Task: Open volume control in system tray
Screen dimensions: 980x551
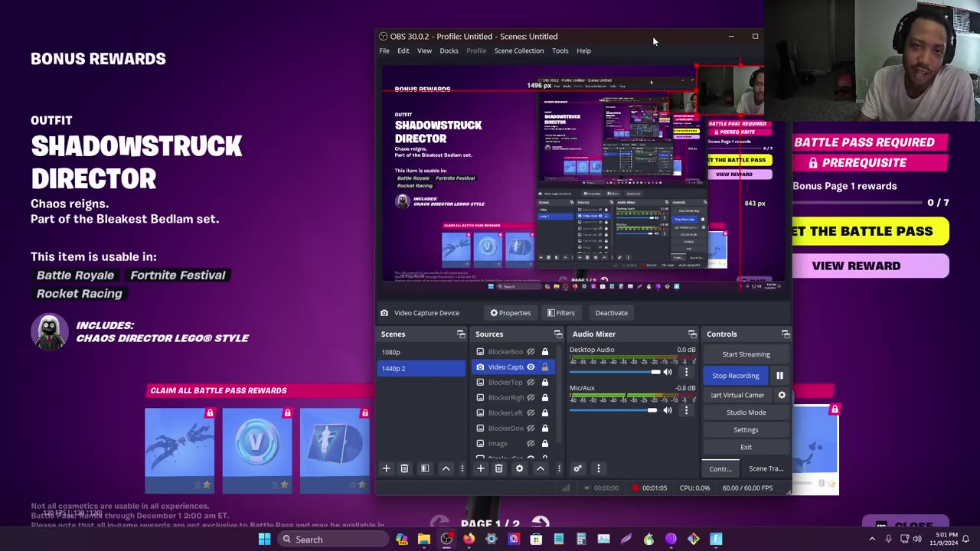Action: point(917,540)
